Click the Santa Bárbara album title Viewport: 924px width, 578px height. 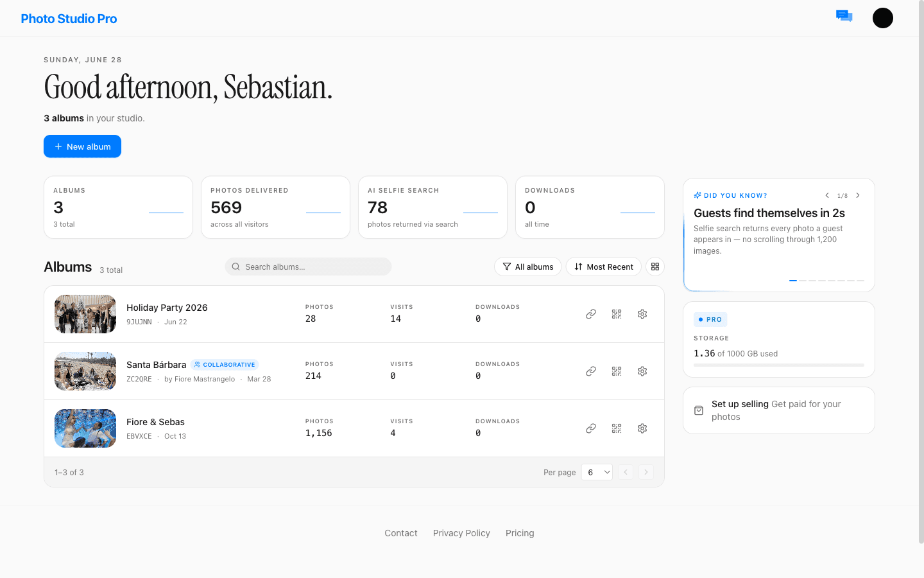pyautogui.click(x=156, y=365)
